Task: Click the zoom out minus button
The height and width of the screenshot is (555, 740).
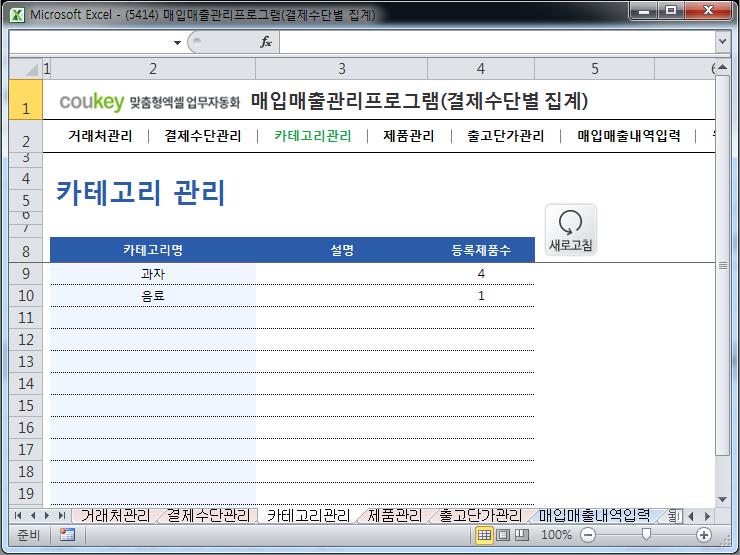Action: [x=588, y=535]
